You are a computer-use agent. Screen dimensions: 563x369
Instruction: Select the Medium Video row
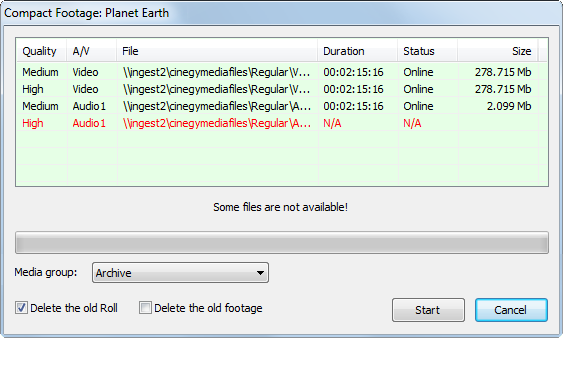(x=282, y=72)
